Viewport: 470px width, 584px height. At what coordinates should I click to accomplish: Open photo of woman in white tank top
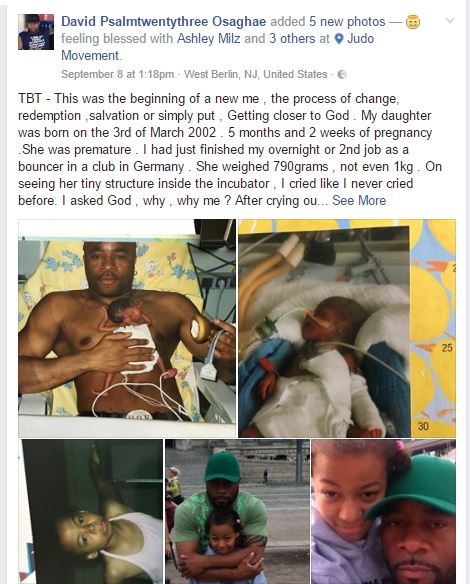[90, 512]
